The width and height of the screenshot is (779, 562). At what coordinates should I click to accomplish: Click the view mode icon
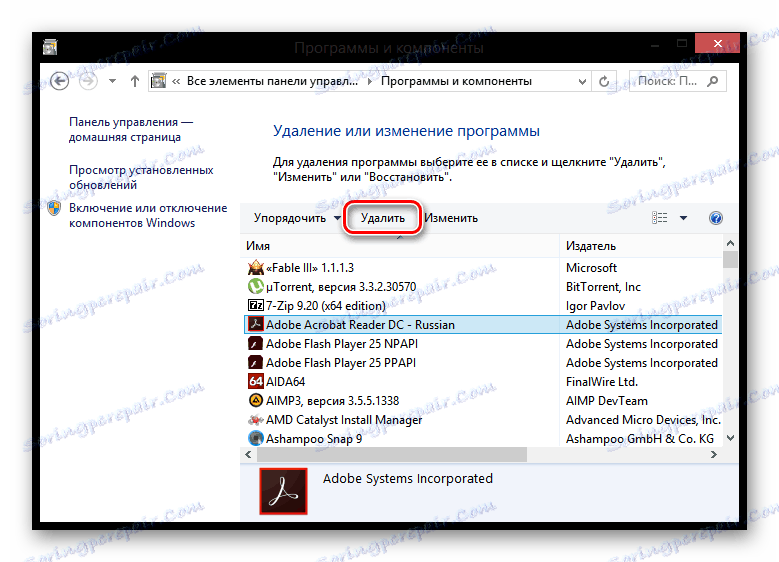pos(659,218)
